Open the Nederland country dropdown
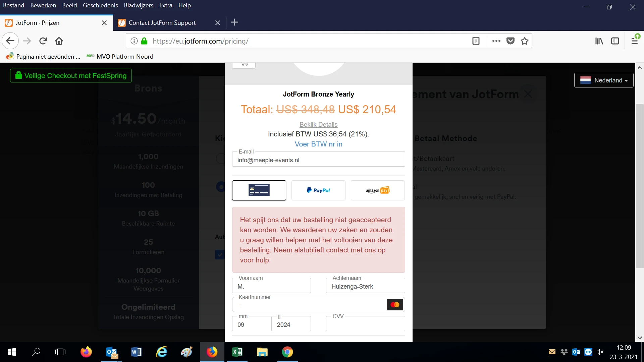This screenshot has width=644, height=362. click(x=604, y=80)
